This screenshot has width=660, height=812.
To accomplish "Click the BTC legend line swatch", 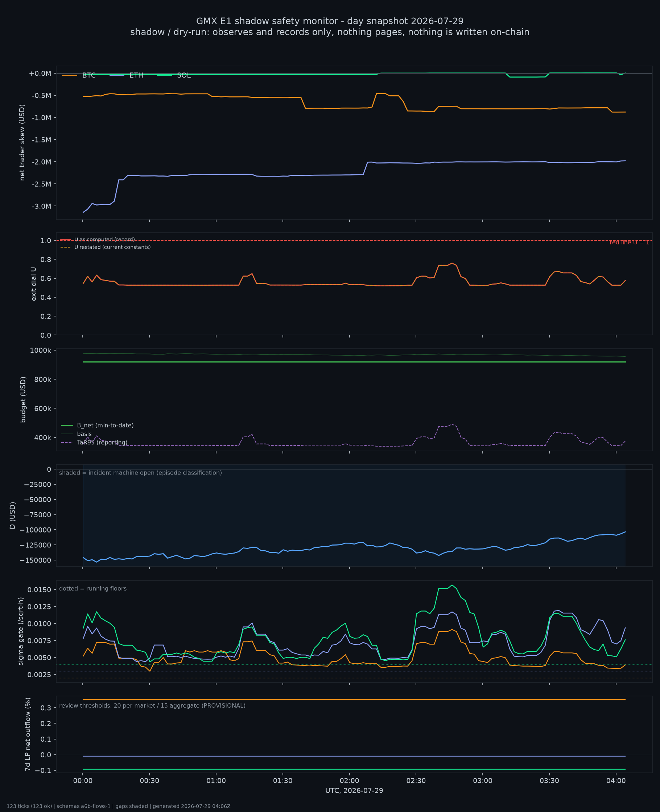I will coord(70,75).
